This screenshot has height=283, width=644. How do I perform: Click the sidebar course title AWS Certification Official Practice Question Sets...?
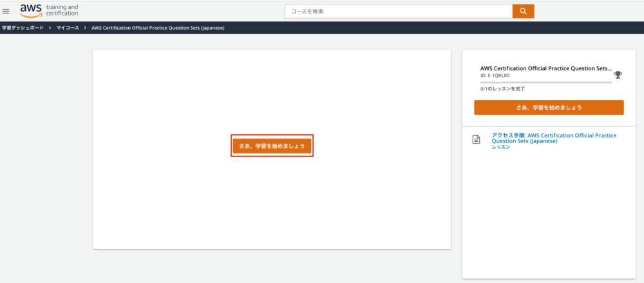(546, 69)
